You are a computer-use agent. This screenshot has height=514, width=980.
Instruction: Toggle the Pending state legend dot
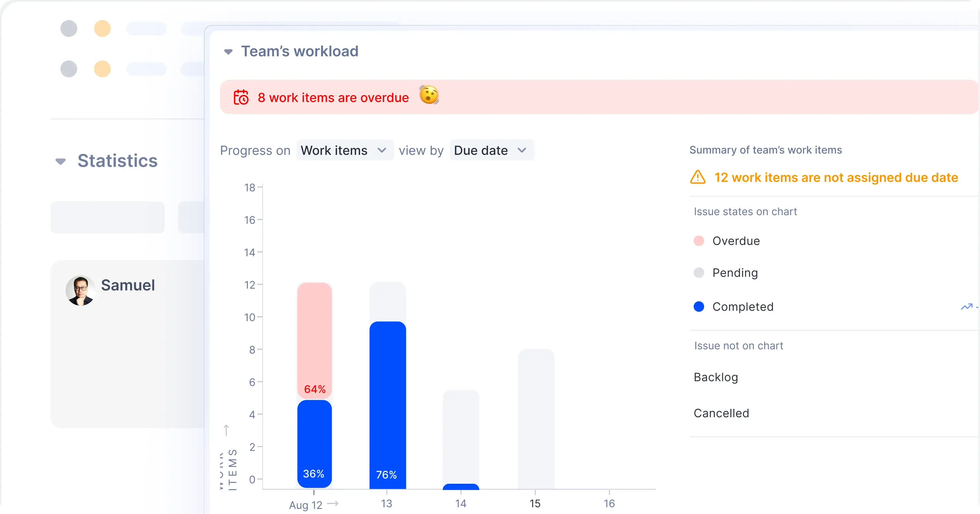coord(698,273)
